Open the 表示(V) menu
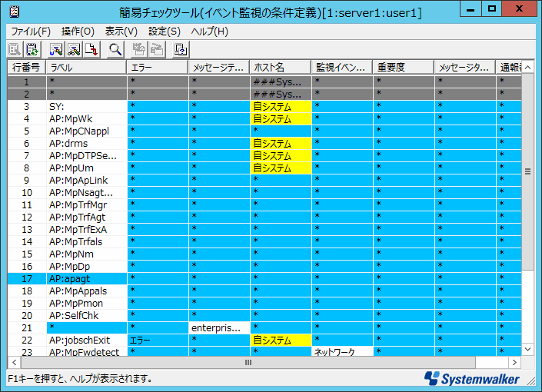The height and width of the screenshot is (392, 542). click(121, 32)
